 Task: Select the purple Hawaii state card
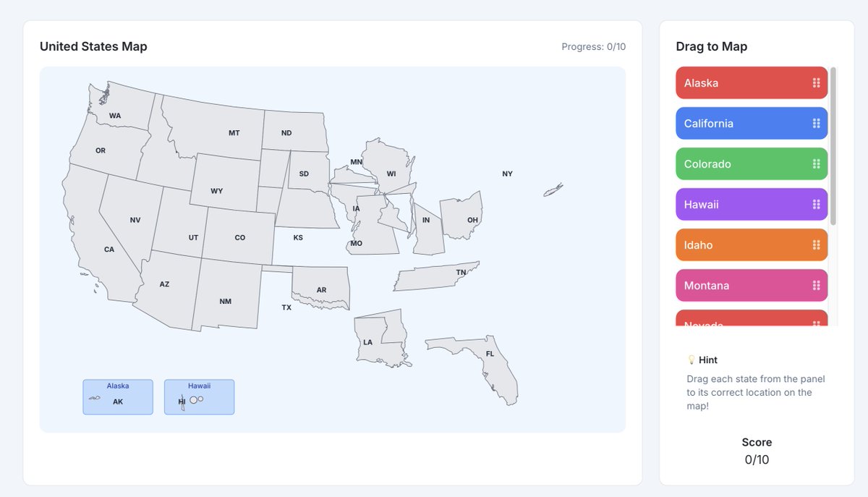click(x=752, y=205)
